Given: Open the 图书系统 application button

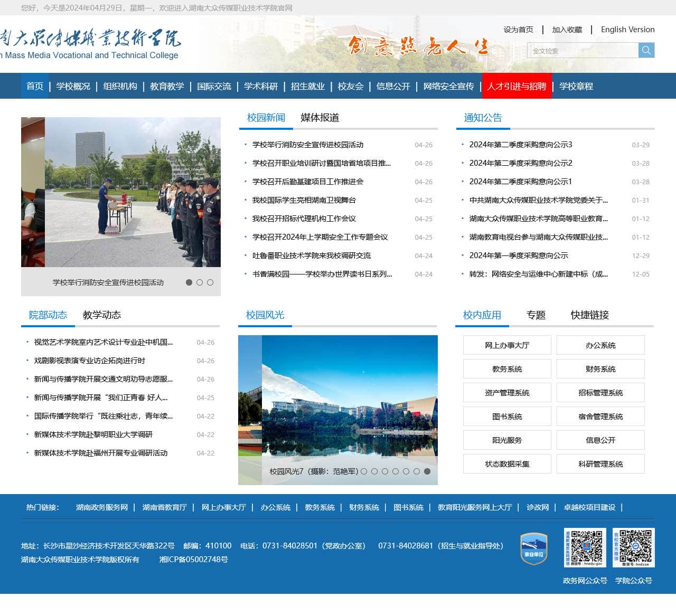Looking at the screenshot, I should [x=507, y=416].
